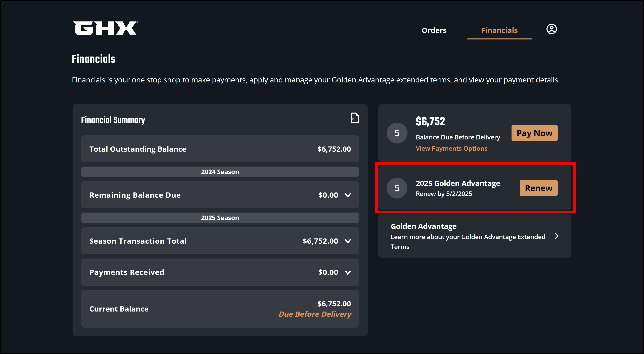Click Total Outstanding Balance row
The height and width of the screenshot is (354, 644).
click(x=220, y=149)
